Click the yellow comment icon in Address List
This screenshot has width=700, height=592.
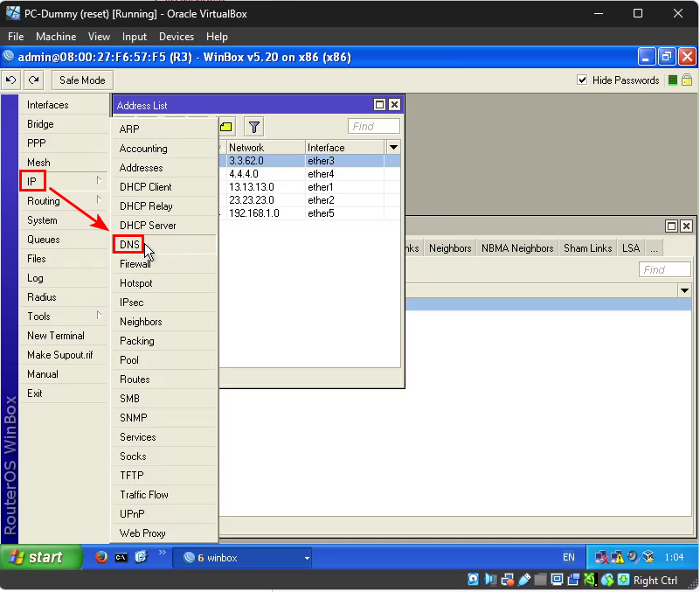tap(226, 127)
